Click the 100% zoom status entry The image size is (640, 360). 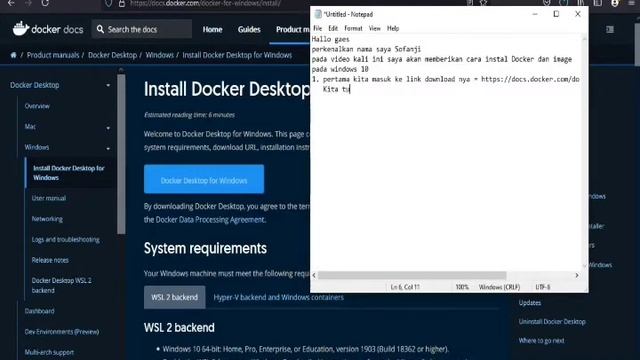pyautogui.click(x=462, y=287)
